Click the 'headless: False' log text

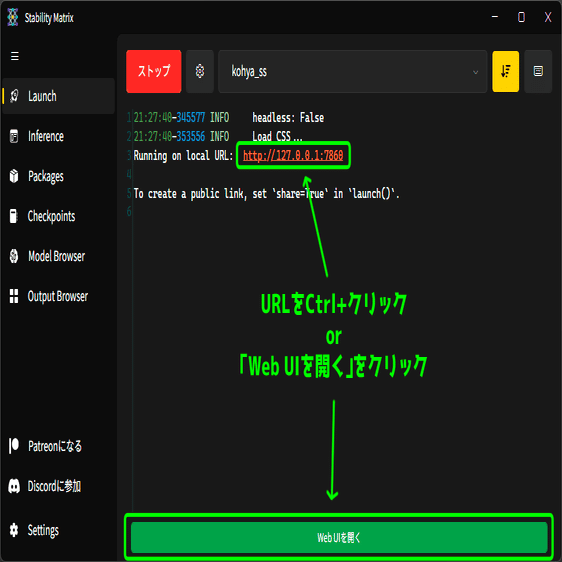coord(288,118)
